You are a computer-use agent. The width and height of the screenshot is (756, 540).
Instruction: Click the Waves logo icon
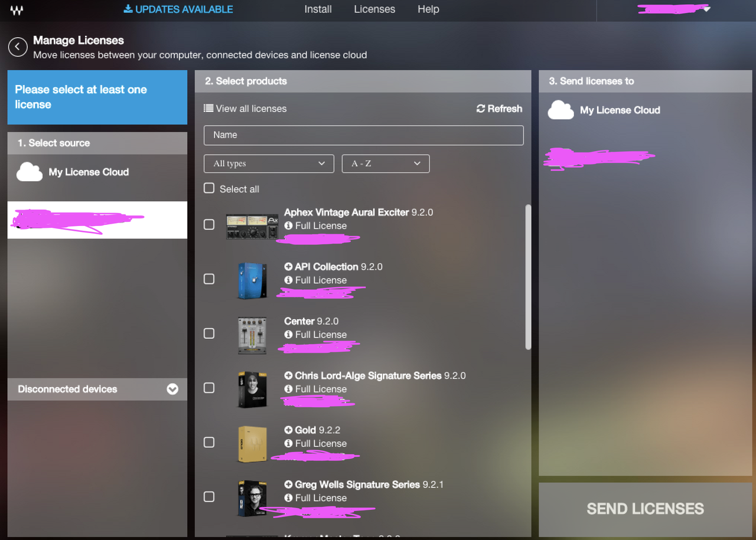17,10
